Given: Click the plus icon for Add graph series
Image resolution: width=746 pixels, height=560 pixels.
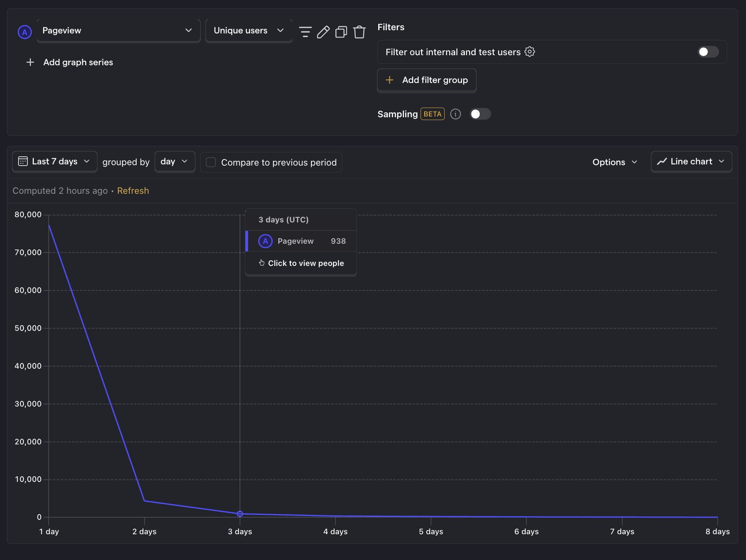Looking at the screenshot, I should click(x=30, y=62).
